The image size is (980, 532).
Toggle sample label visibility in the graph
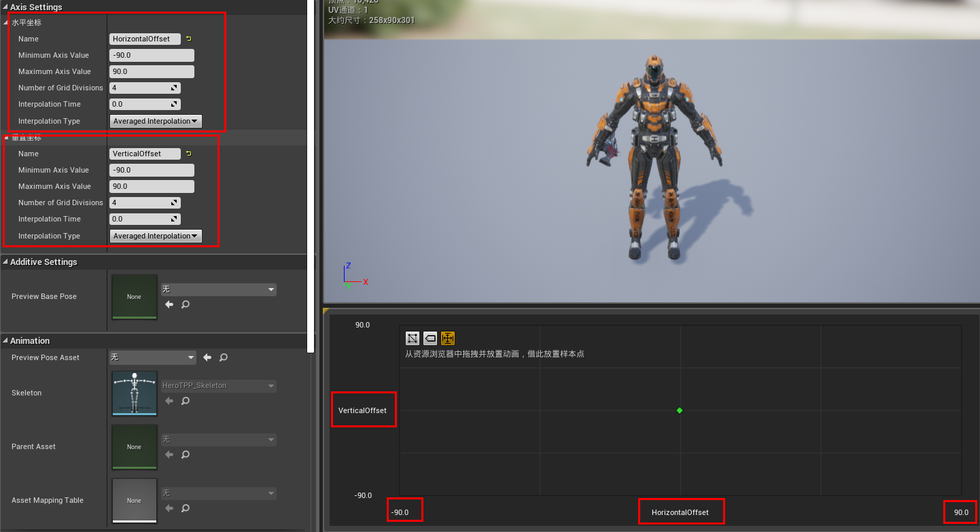pos(430,338)
